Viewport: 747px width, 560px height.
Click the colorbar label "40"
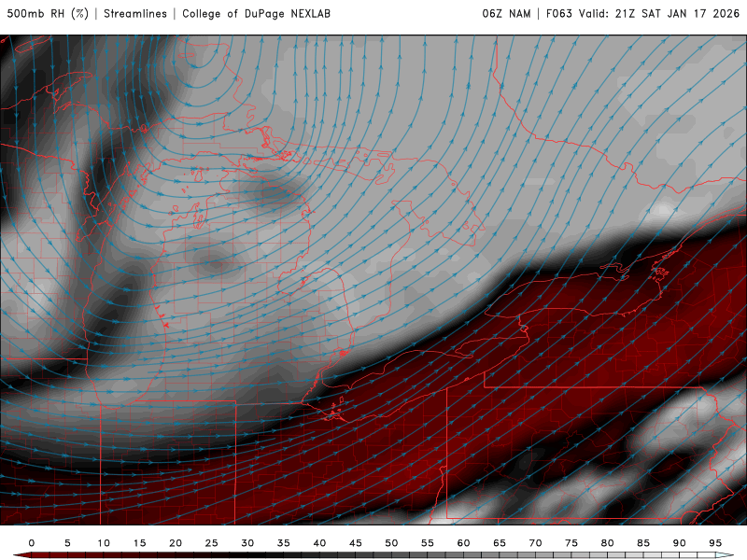tap(319, 543)
